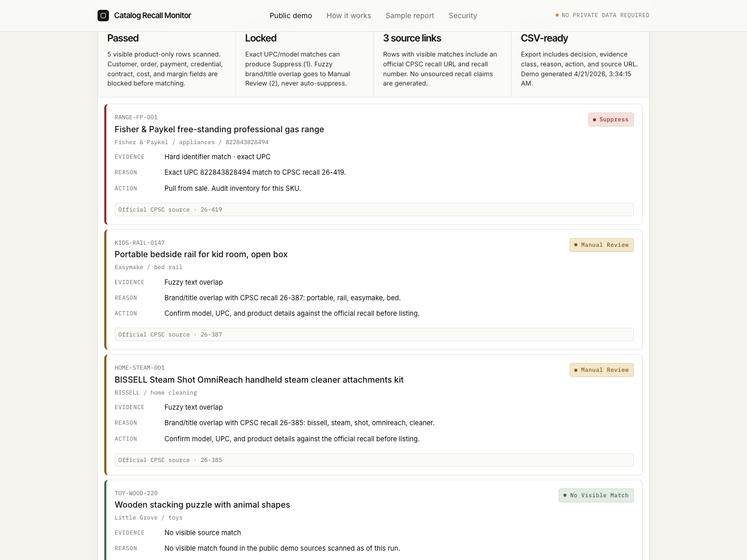The height and width of the screenshot is (560, 747).
Task: Click 'No visible source match' evidence text
Action: (203, 533)
